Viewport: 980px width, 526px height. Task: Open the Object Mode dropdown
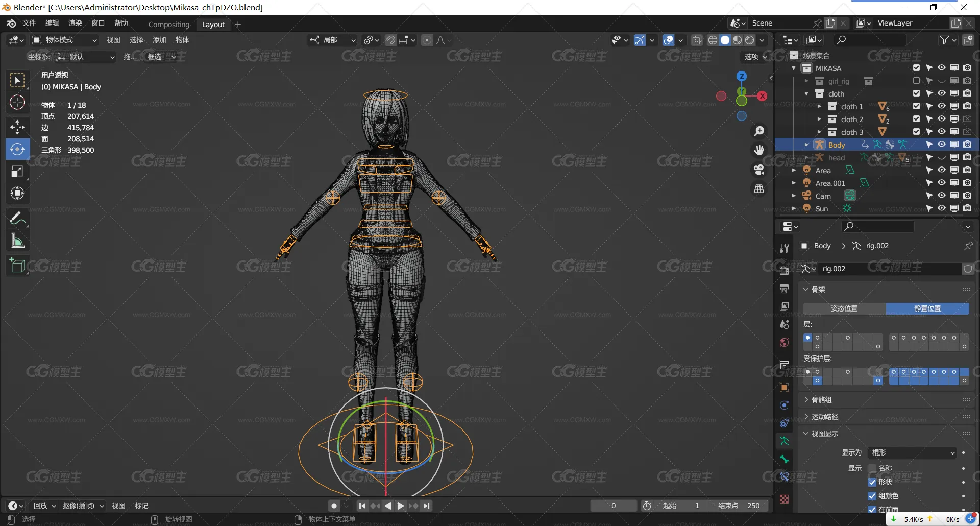click(64, 40)
